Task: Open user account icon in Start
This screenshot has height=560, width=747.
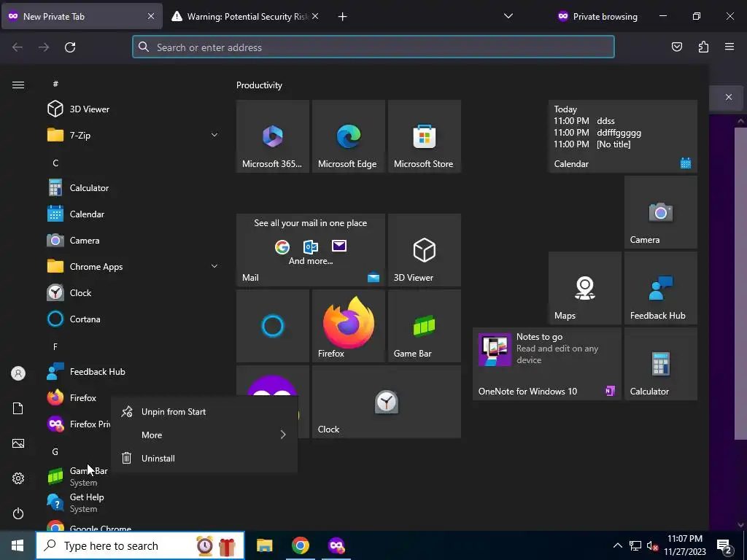Action: pyautogui.click(x=18, y=373)
